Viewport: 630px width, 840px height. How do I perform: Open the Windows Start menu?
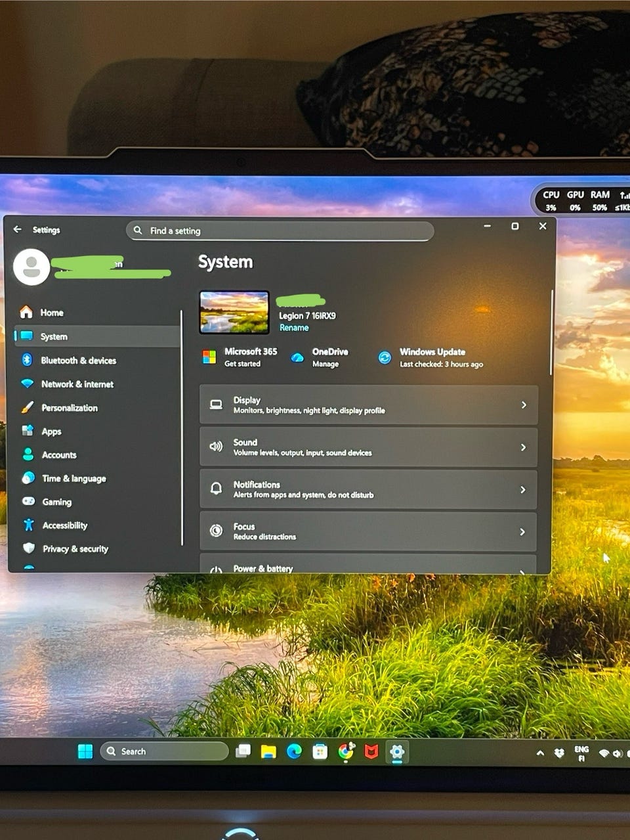click(85, 751)
